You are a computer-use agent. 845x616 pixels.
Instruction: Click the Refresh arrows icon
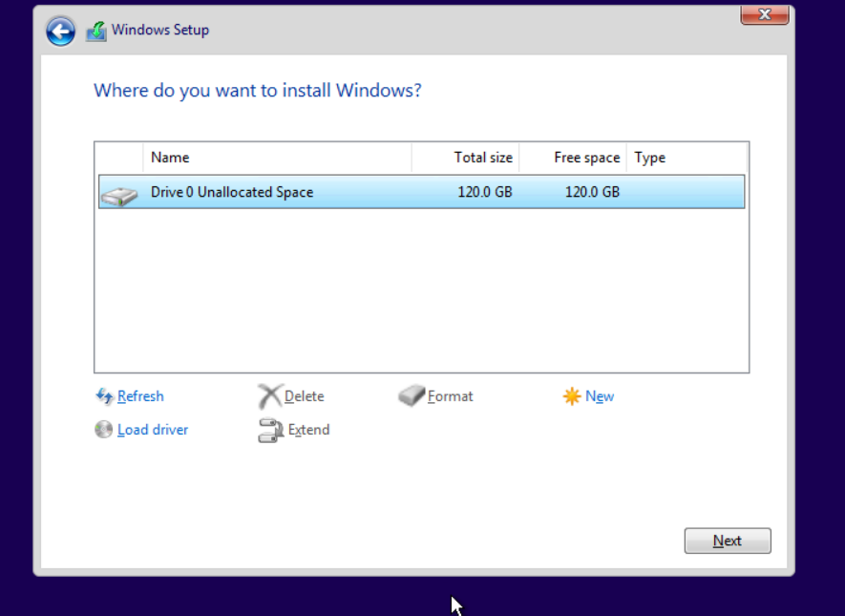click(104, 396)
